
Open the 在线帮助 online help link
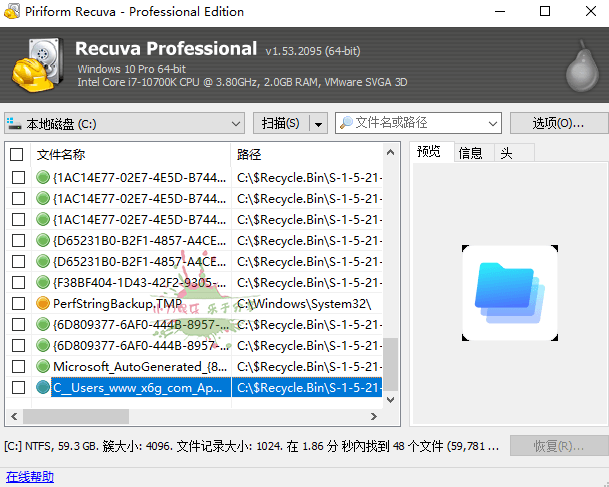(30, 477)
